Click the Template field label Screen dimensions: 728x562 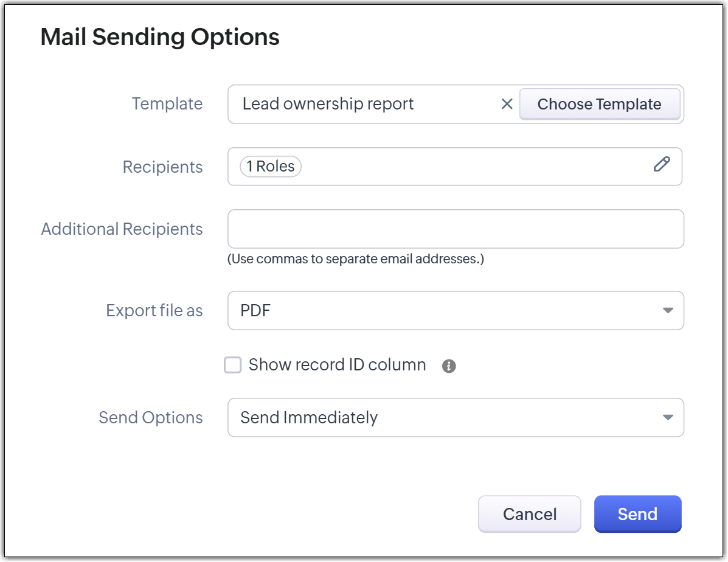[167, 104]
